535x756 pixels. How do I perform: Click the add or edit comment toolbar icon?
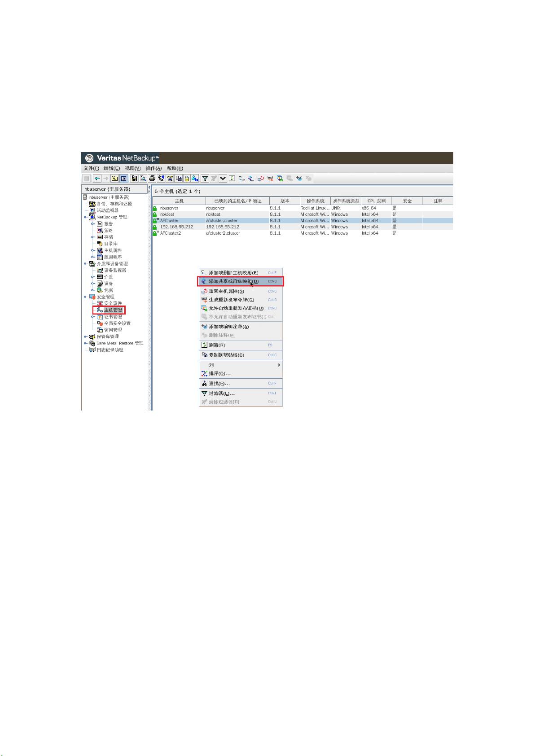pyautogui.click(x=298, y=178)
